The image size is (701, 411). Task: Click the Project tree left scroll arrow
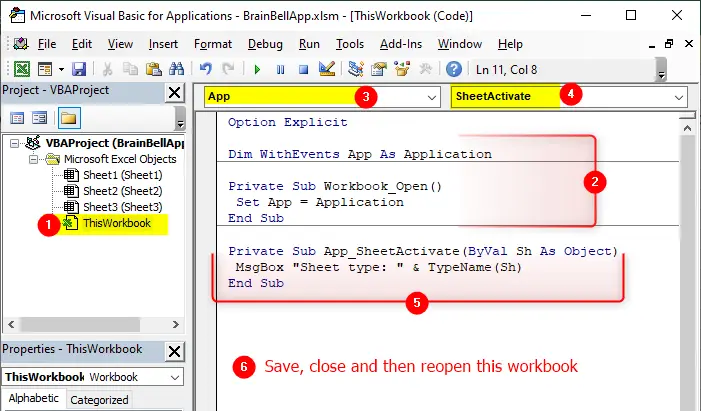[11, 324]
